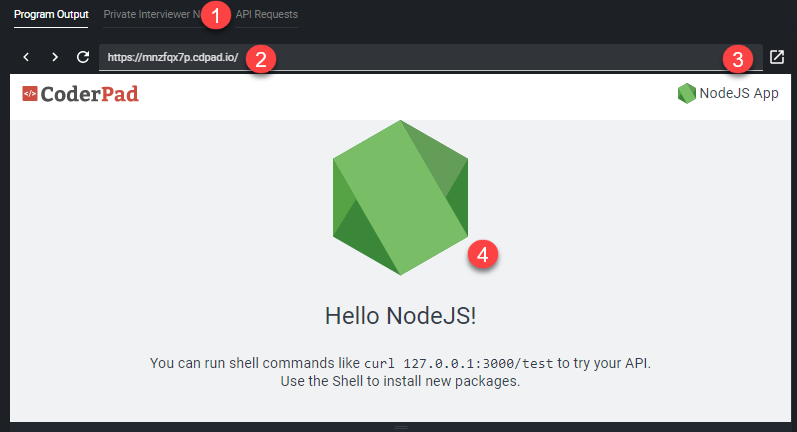The image size is (797, 432).
Task: Click the red CoderPad code-bracket icon
Action: [30, 94]
